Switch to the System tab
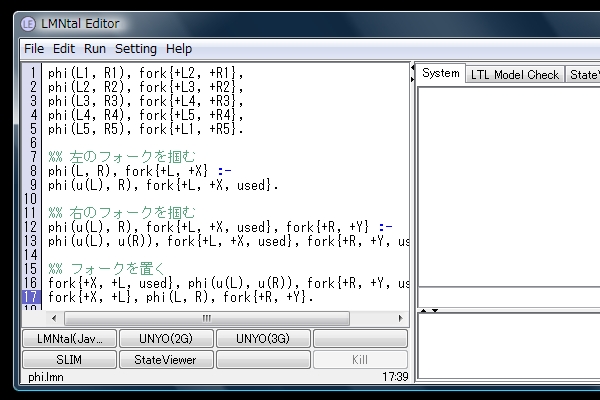This screenshot has width=600, height=400. (440, 74)
